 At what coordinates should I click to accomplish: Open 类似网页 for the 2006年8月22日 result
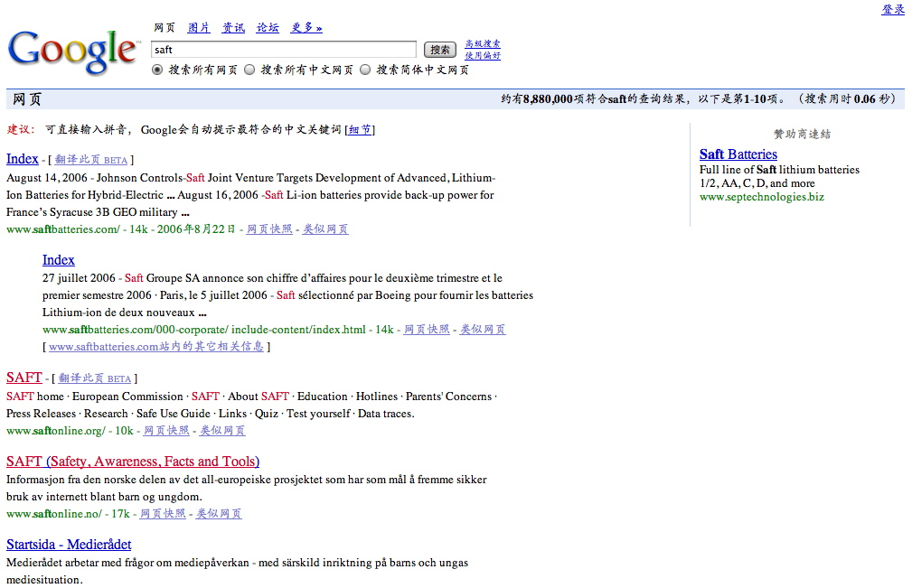pyautogui.click(x=325, y=229)
